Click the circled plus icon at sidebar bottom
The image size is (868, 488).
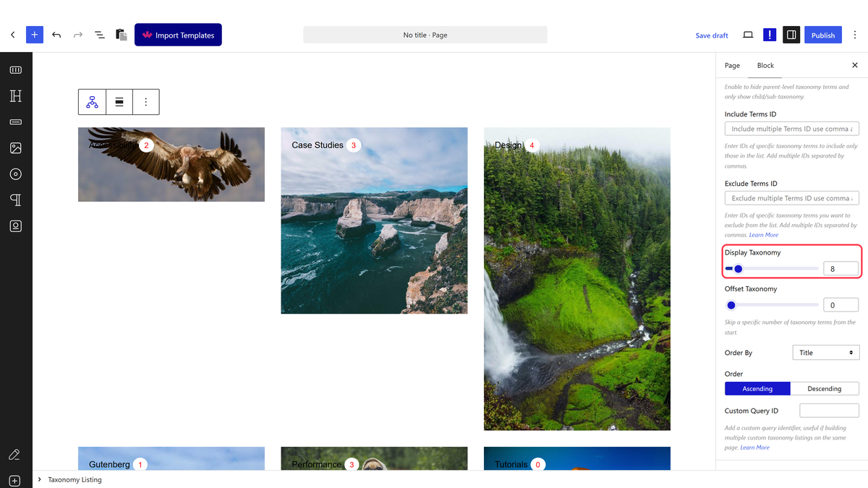pos(14,481)
